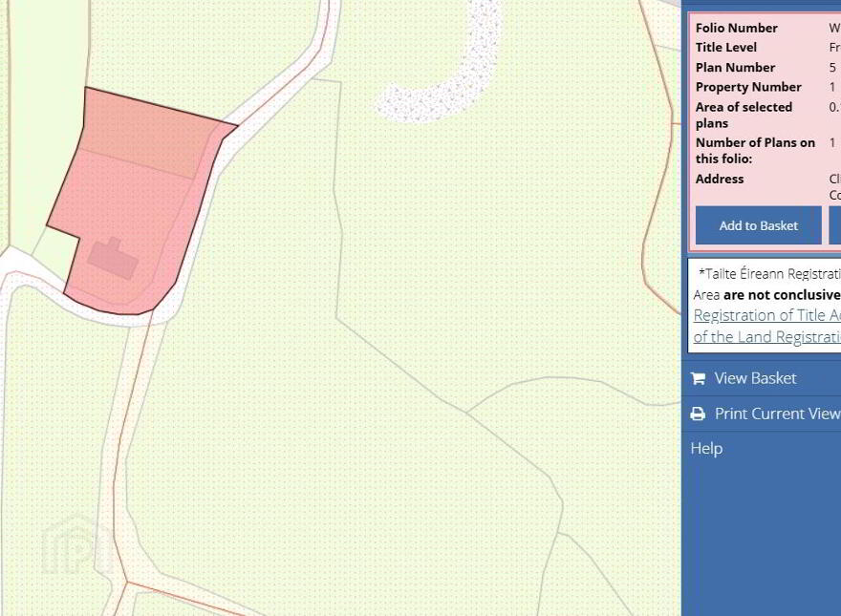Screen dimensions: 841x616
Task: Click the printer icon beside Print Current View
Action: coord(698,414)
